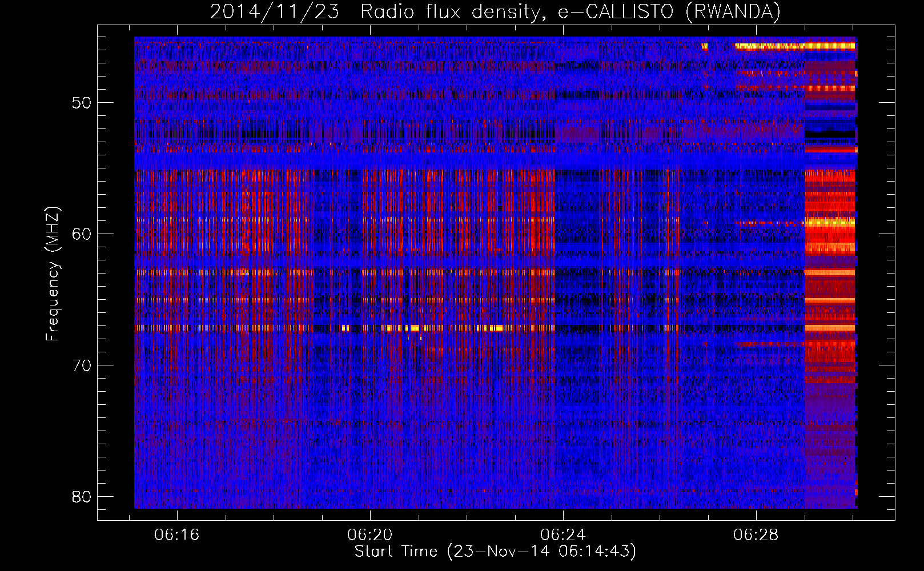
Task: Click the 60 MHz frequency tick label
Action: pyautogui.click(x=82, y=234)
